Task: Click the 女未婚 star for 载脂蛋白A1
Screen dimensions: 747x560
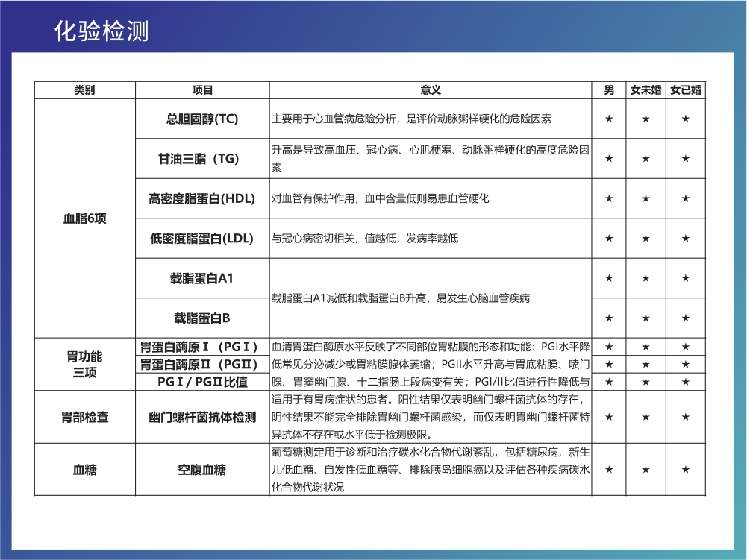Action: 646,278
